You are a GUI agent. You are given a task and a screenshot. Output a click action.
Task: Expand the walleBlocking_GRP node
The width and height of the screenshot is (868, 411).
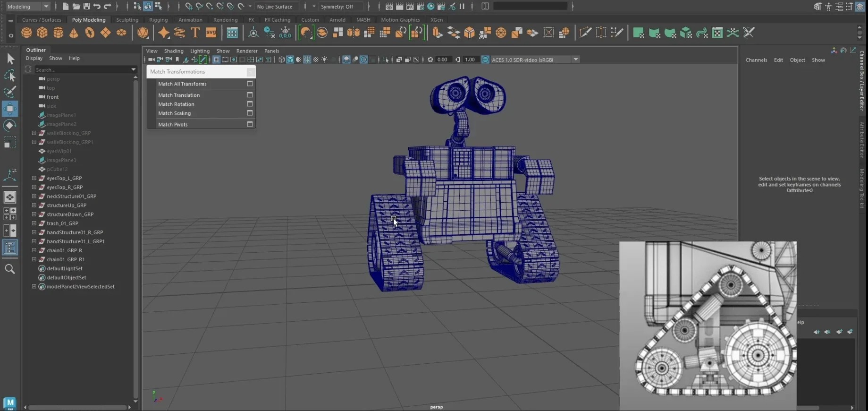pos(34,133)
